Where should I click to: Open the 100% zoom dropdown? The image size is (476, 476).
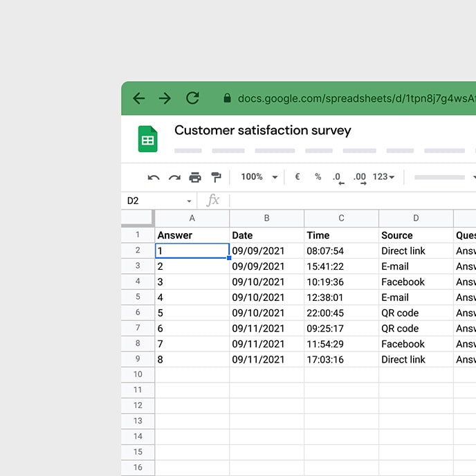pyautogui.click(x=259, y=176)
